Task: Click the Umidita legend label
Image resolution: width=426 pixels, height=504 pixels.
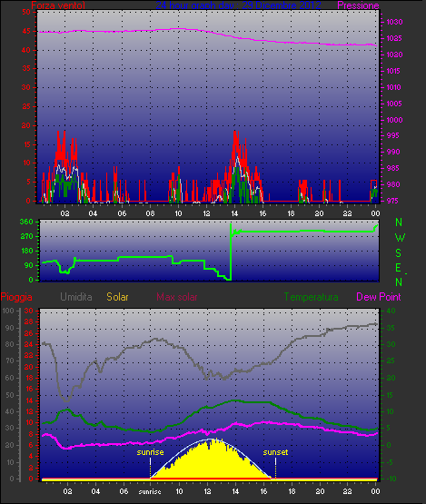Action: [x=76, y=297]
